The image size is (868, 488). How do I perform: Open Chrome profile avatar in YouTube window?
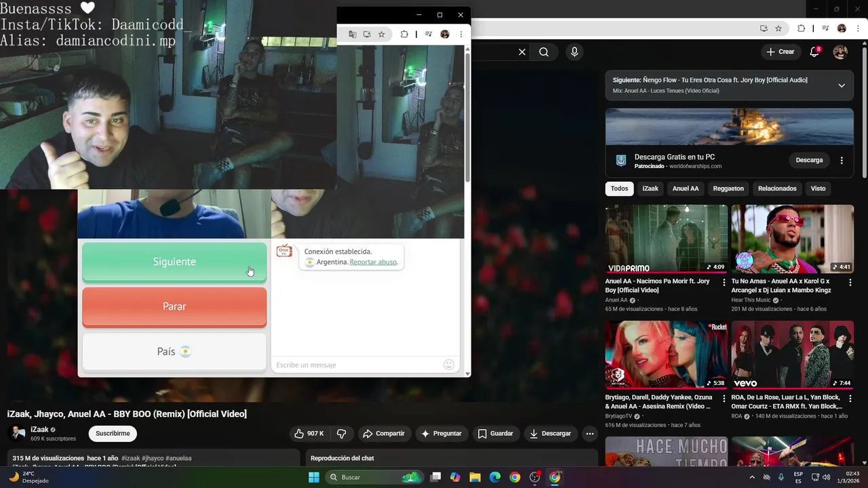click(842, 28)
